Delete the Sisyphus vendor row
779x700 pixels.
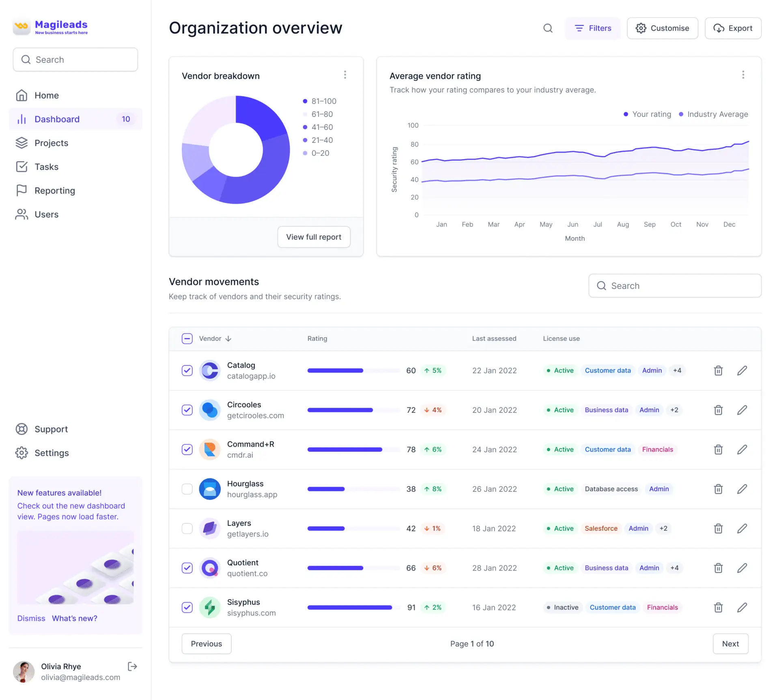pyautogui.click(x=718, y=607)
